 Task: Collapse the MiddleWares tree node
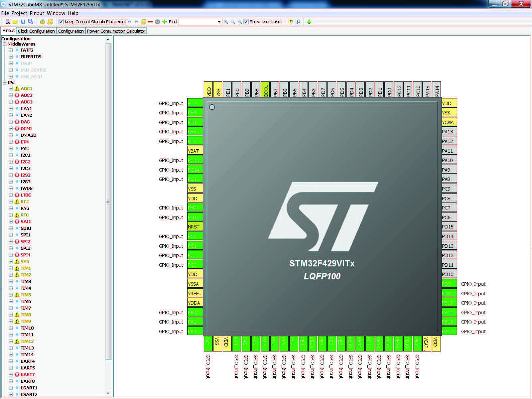click(4, 44)
